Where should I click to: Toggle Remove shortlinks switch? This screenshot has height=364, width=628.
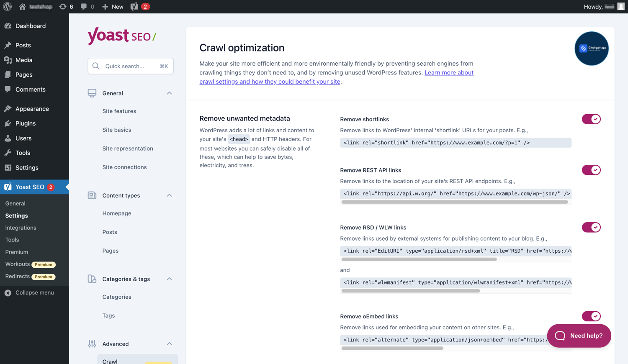tap(591, 119)
